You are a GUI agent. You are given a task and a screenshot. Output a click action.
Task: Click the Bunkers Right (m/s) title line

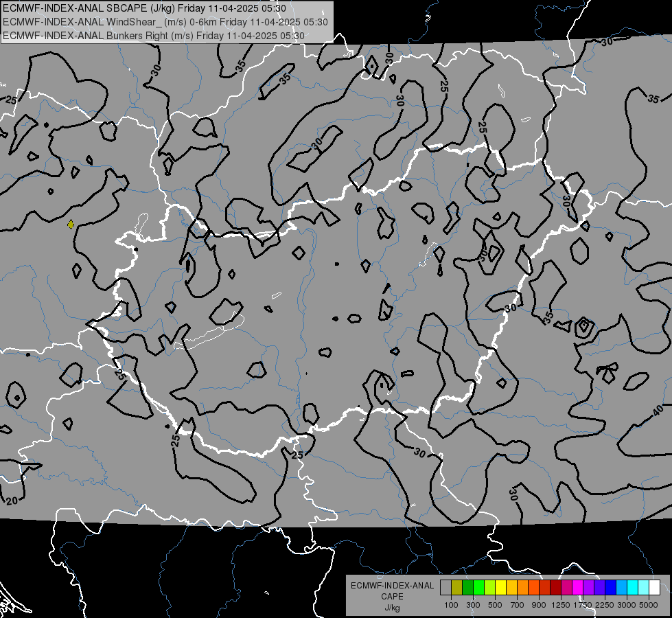tap(154, 36)
